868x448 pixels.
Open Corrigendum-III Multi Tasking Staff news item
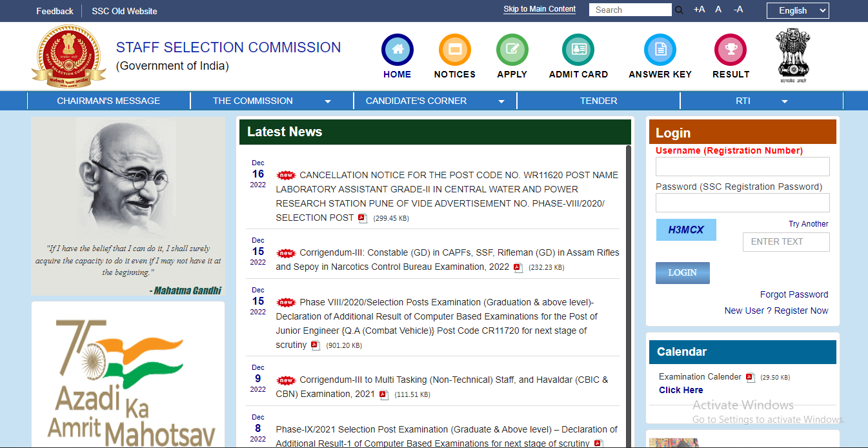(x=441, y=387)
